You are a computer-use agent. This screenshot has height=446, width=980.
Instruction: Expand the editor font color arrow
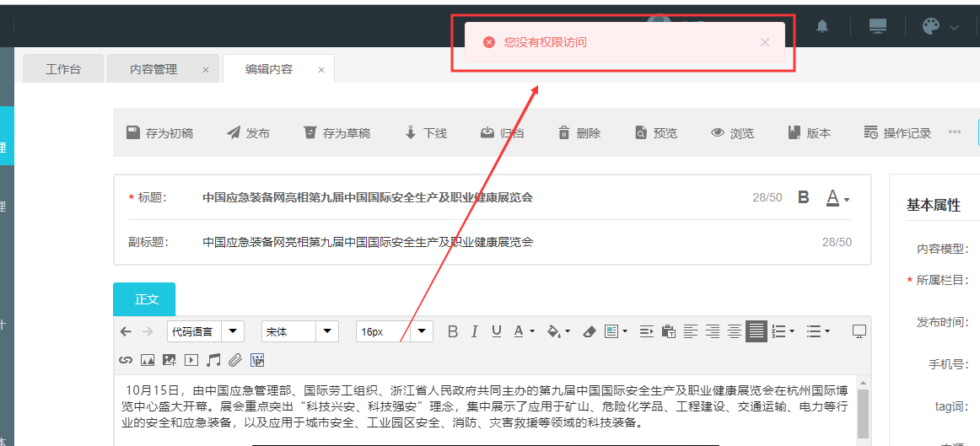click(x=532, y=331)
